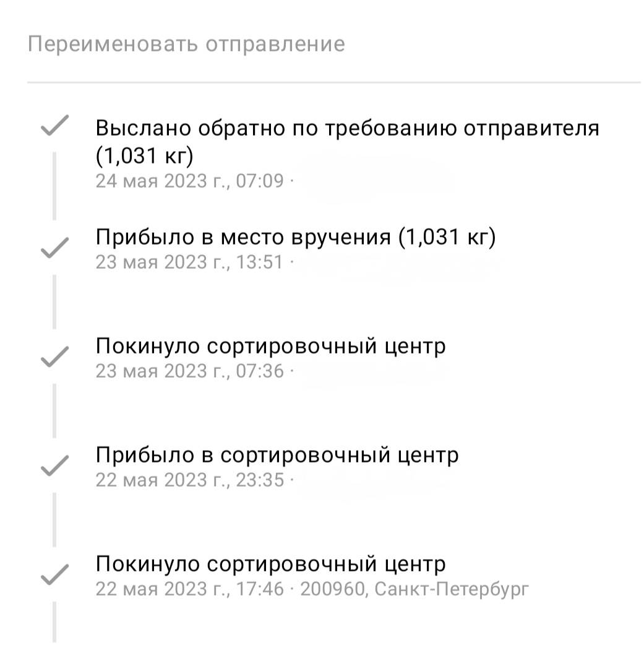
Task: Open 'Выслано обратно по требованию отправителя' entry
Action: [x=347, y=128]
